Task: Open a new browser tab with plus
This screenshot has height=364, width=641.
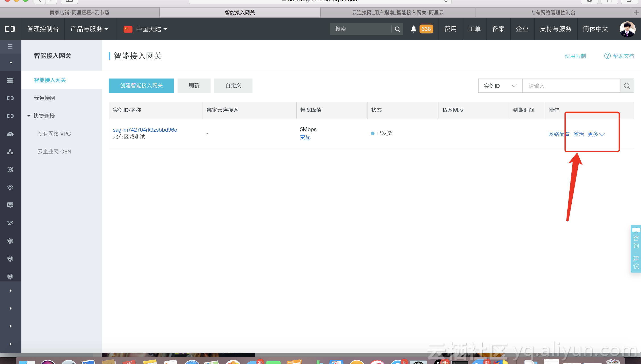Action: tap(636, 13)
